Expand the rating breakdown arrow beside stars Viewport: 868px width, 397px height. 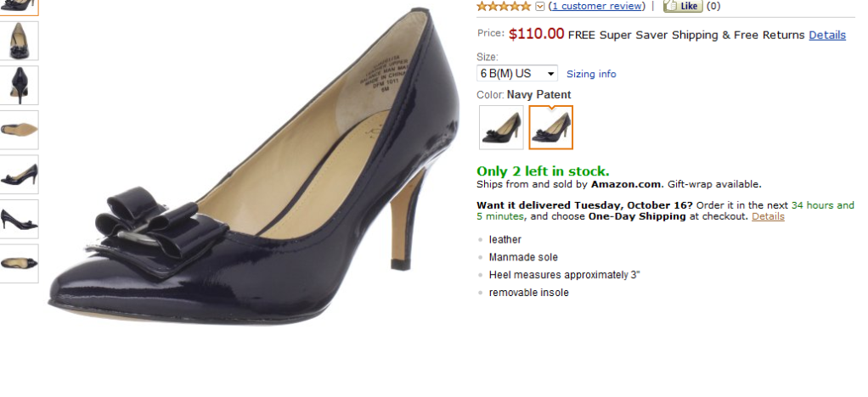pyautogui.click(x=540, y=7)
